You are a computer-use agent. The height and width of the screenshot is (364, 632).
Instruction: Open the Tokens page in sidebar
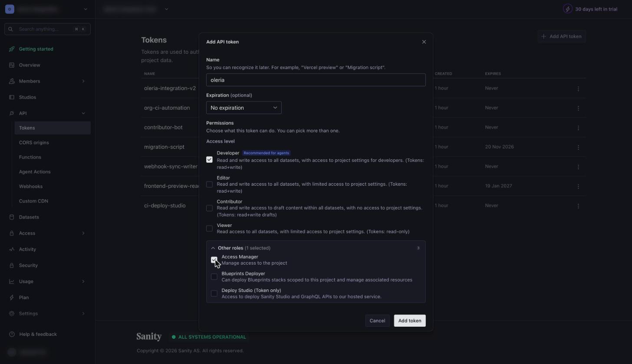click(x=53, y=128)
